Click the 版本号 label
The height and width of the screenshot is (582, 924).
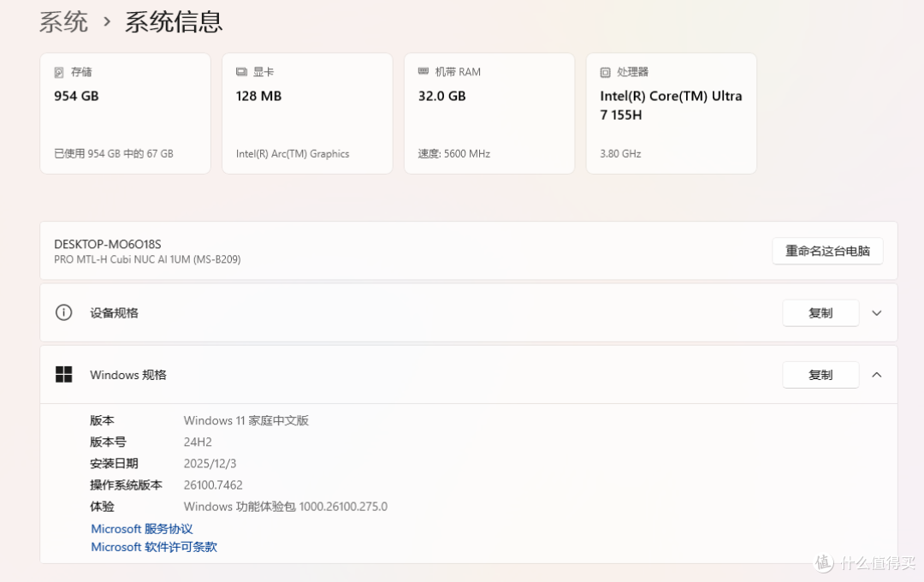[x=108, y=442]
